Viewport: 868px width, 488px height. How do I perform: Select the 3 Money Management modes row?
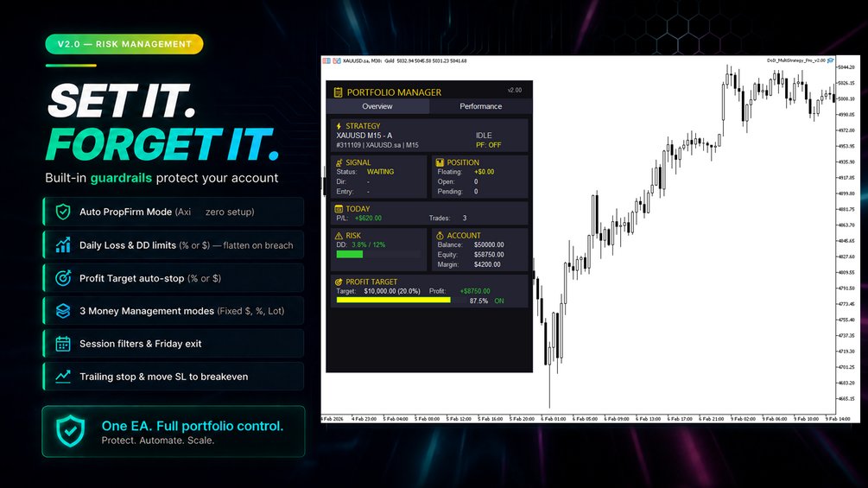tap(174, 311)
